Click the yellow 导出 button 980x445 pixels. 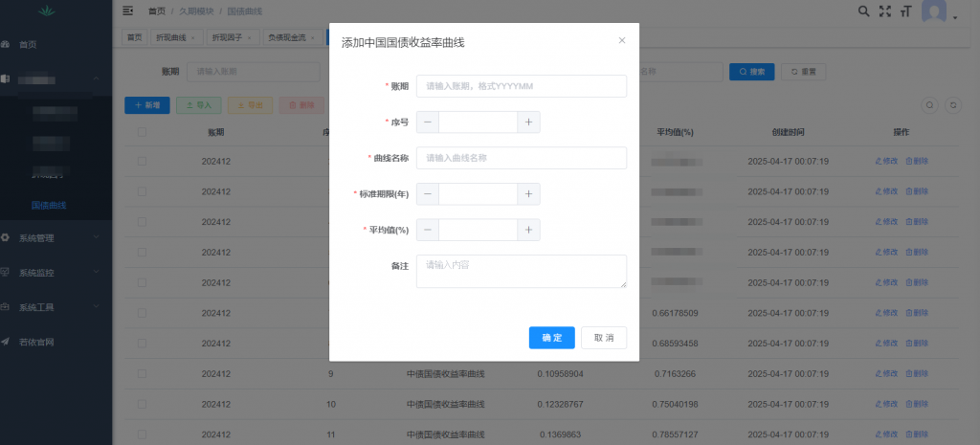(x=250, y=105)
